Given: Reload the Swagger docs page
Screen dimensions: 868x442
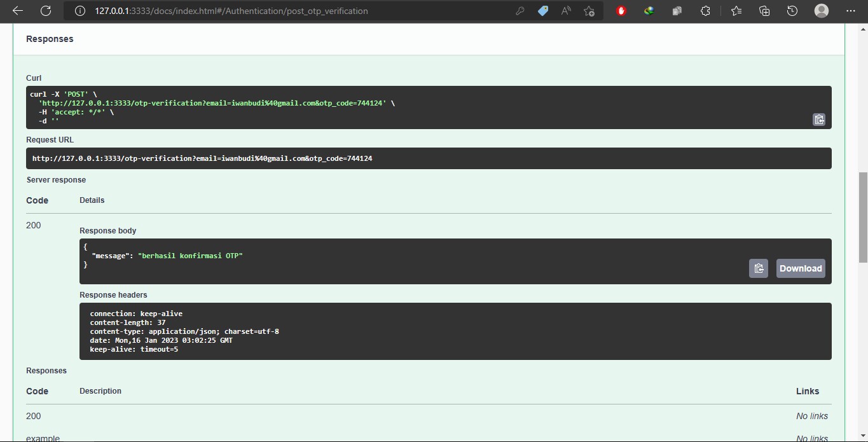Looking at the screenshot, I should point(46,11).
